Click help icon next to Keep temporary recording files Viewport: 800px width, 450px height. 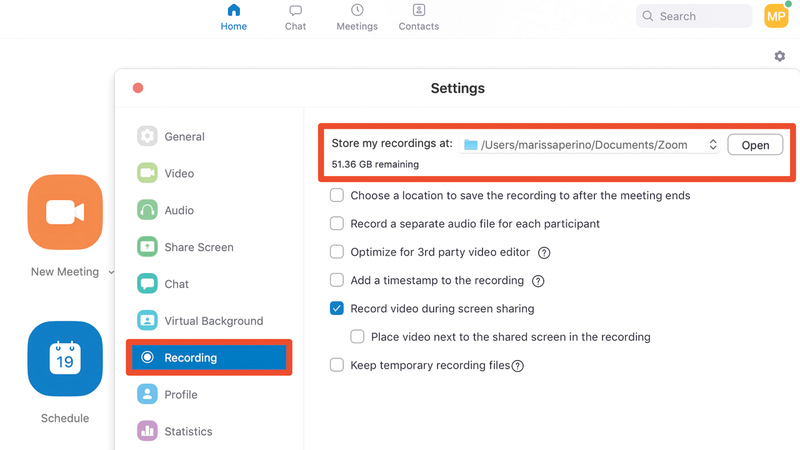click(x=518, y=366)
